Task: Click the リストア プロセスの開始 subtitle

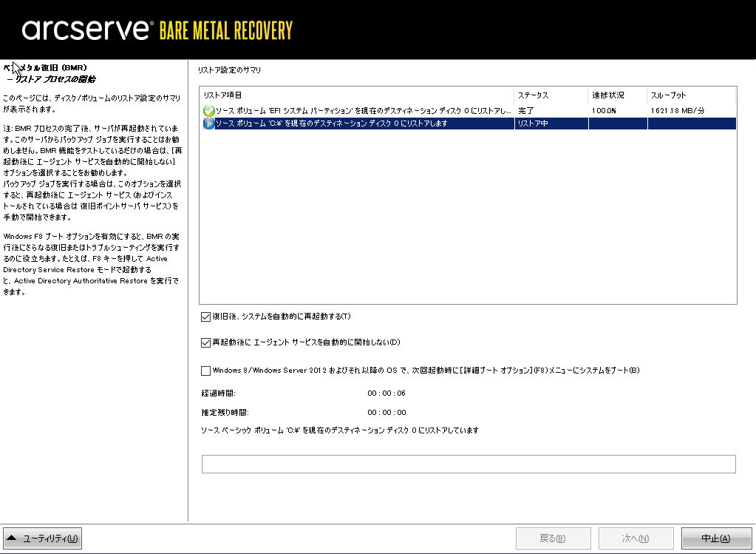Action: pyautogui.click(x=55, y=80)
